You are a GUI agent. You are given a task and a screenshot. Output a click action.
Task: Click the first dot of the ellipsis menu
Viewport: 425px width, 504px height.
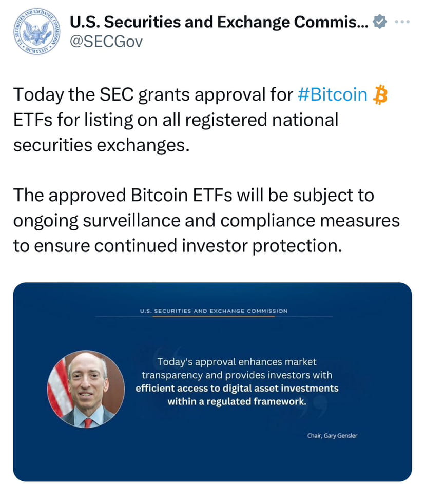click(398, 21)
